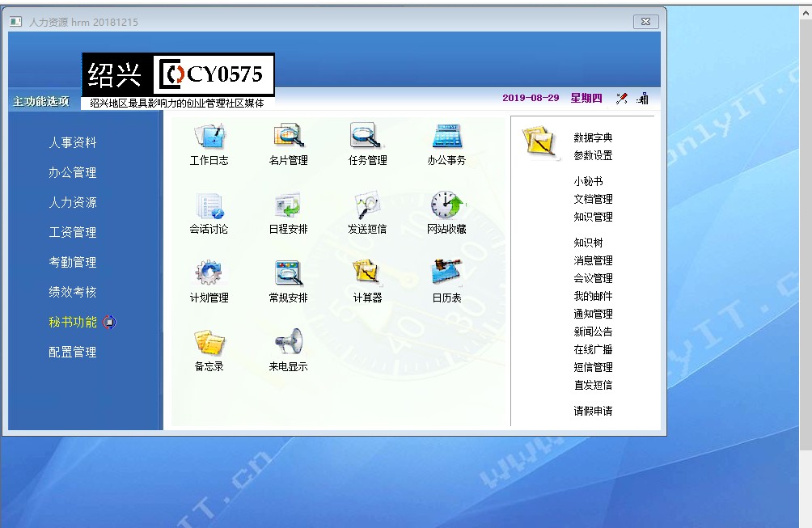Open the 通知管理 link

coord(593,314)
